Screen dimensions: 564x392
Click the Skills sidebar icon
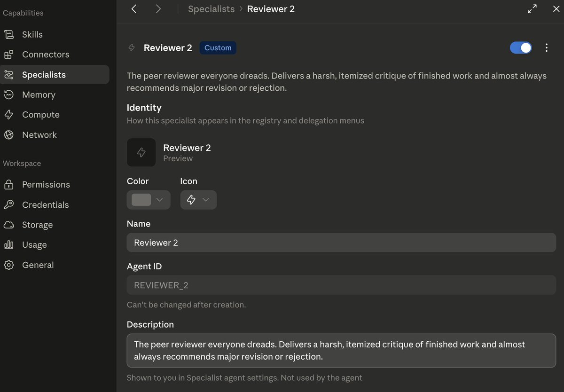point(8,34)
